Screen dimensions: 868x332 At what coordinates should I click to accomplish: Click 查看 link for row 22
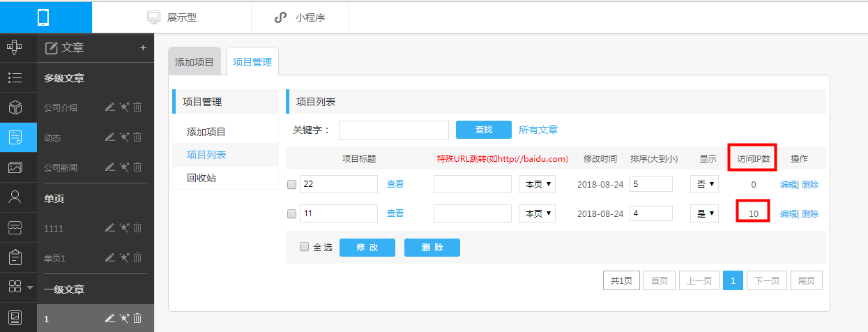click(x=395, y=184)
